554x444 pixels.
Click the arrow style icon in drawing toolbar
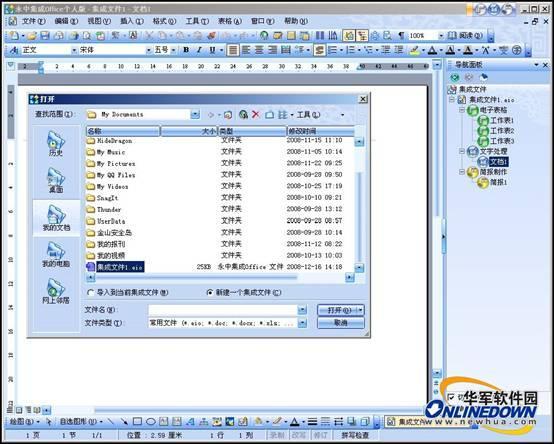[338, 421]
